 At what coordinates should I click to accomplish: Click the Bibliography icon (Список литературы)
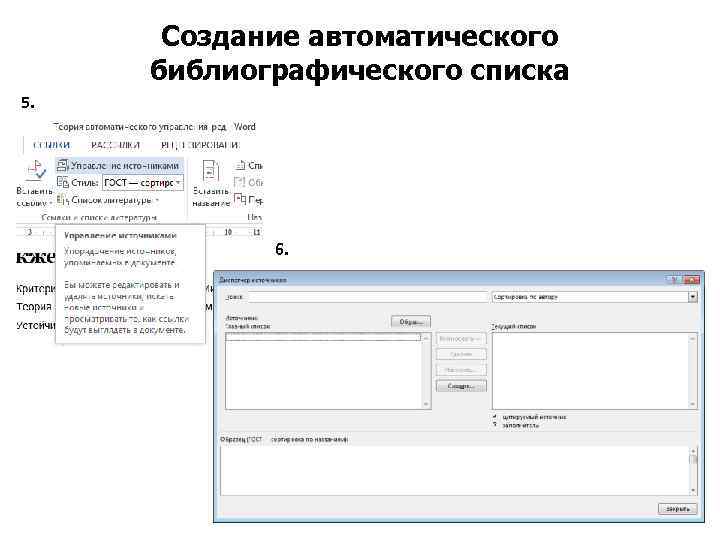point(62,200)
